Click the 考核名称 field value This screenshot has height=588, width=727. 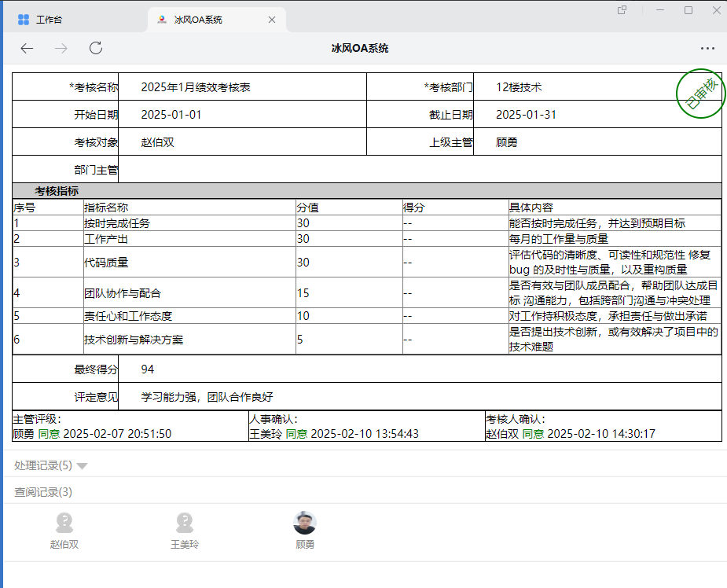click(x=196, y=87)
